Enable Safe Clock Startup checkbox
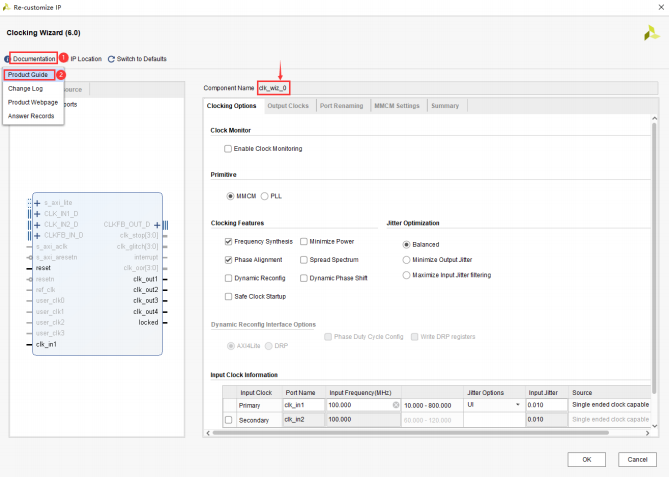 [229, 297]
